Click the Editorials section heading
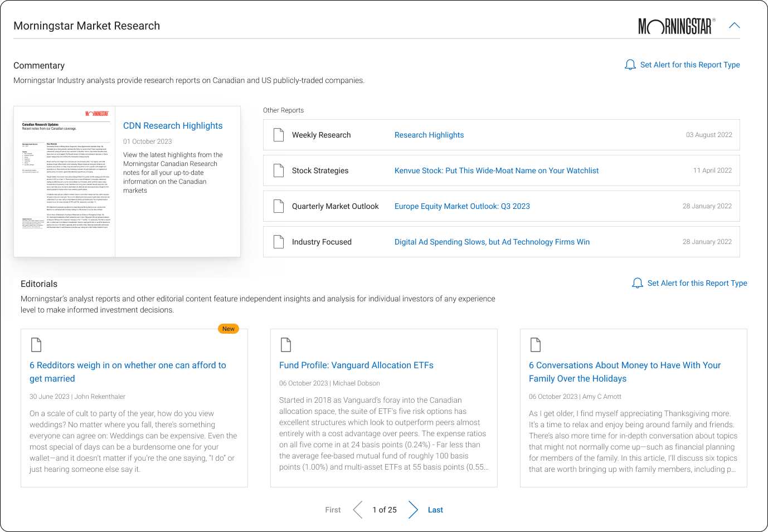 click(x=39, y=284)
